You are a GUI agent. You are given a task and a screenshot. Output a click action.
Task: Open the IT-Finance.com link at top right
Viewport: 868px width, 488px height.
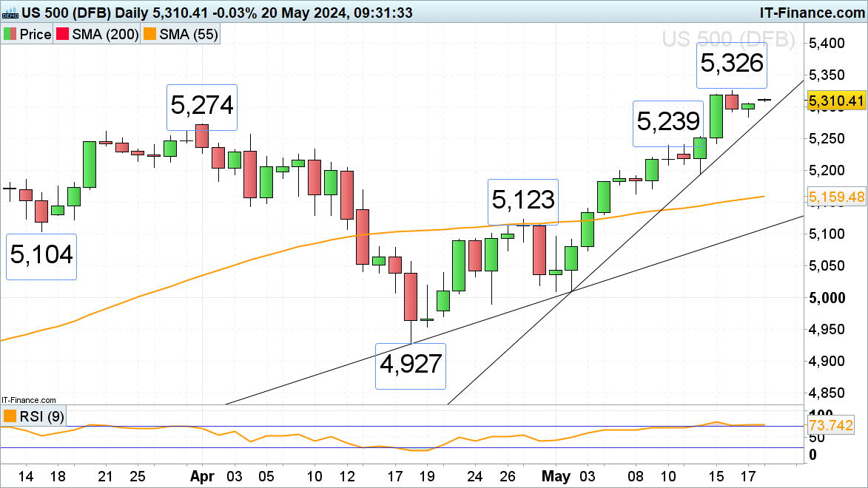tap(813, 13)
